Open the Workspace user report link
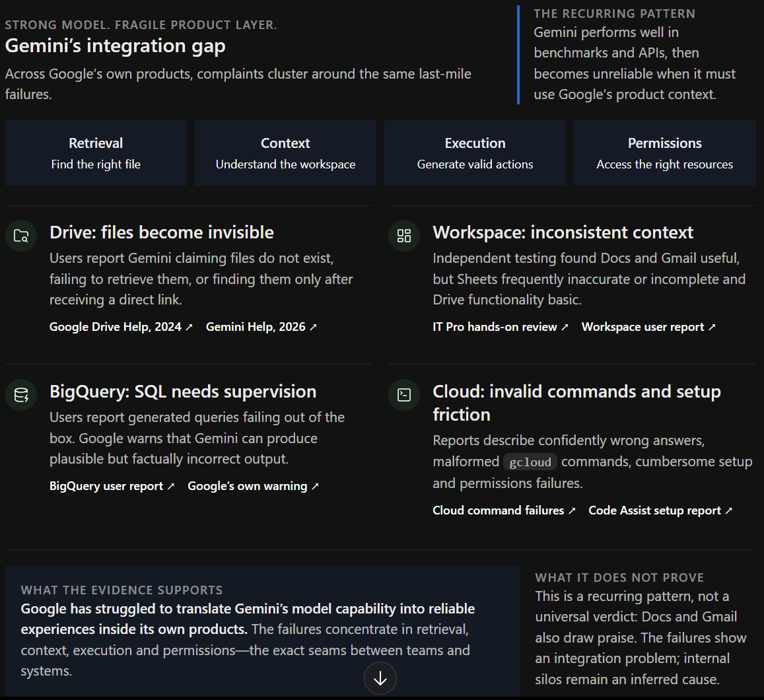The width and height of the screenshot is (764, 700). click(648, 327)
